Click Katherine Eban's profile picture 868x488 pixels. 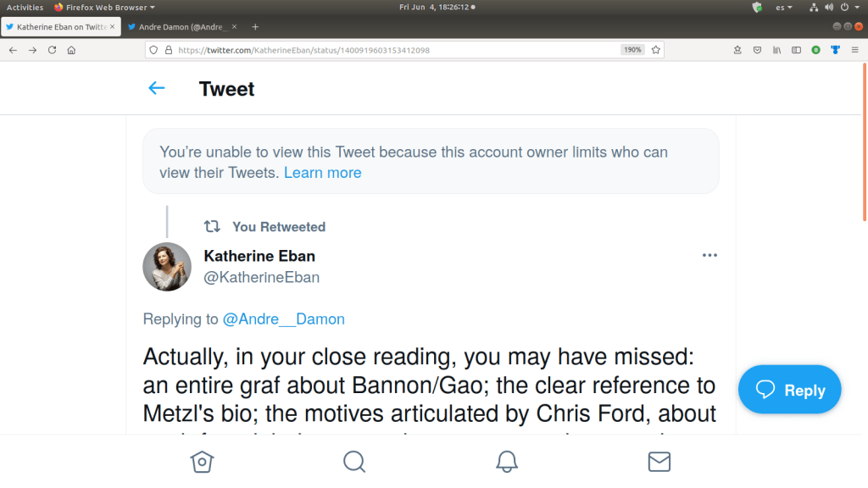(x=167, y=266)
